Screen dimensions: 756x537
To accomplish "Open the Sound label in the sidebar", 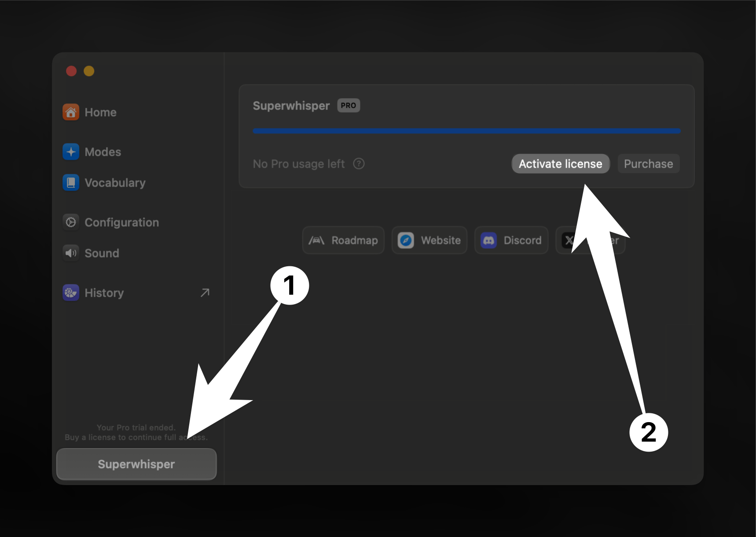I will pos(102,253).
